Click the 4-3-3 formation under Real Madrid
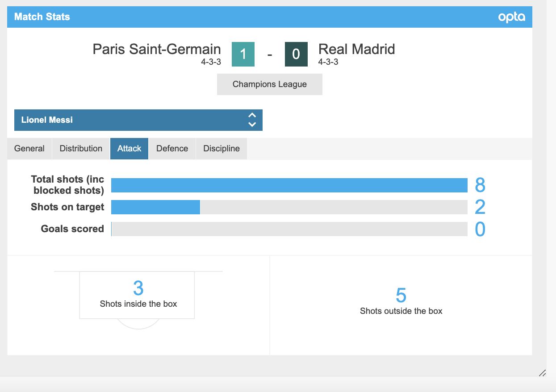The image size is (556, 392). 328,62
